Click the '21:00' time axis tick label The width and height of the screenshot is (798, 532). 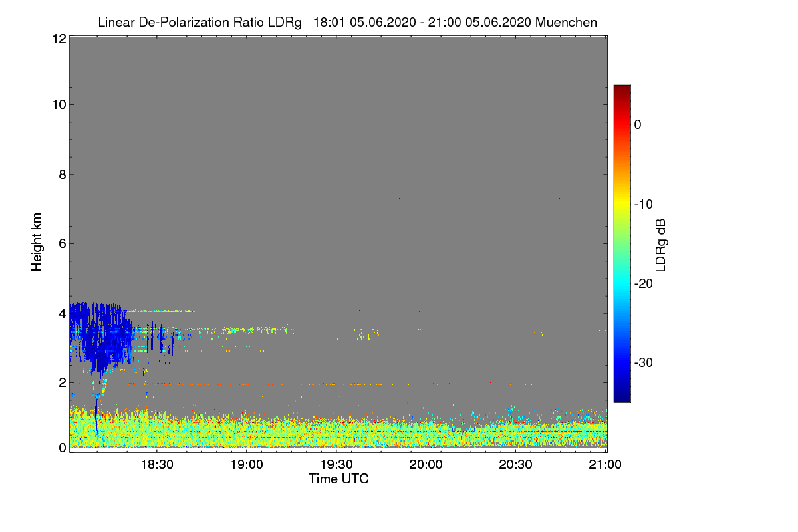point(605,465)
